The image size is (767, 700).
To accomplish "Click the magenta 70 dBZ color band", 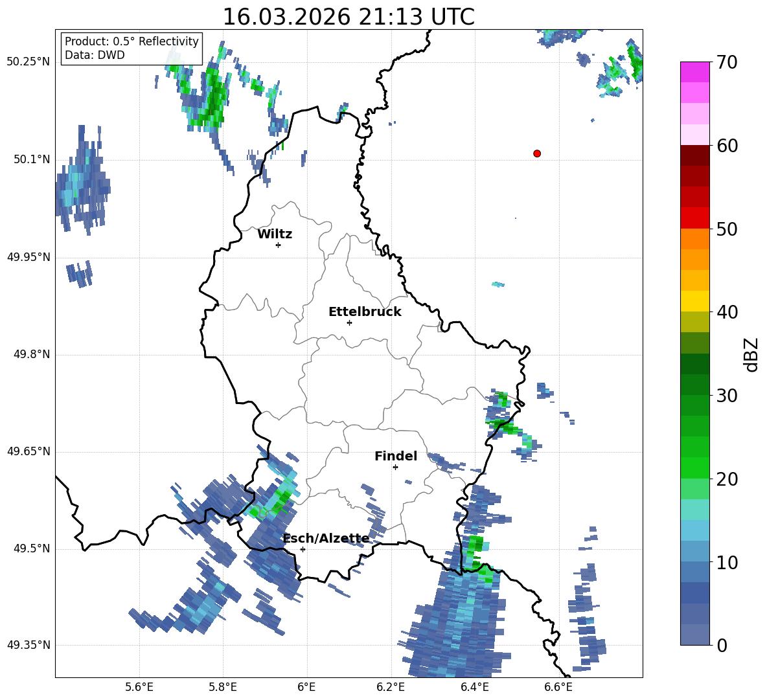I will (x=694, y=72).
